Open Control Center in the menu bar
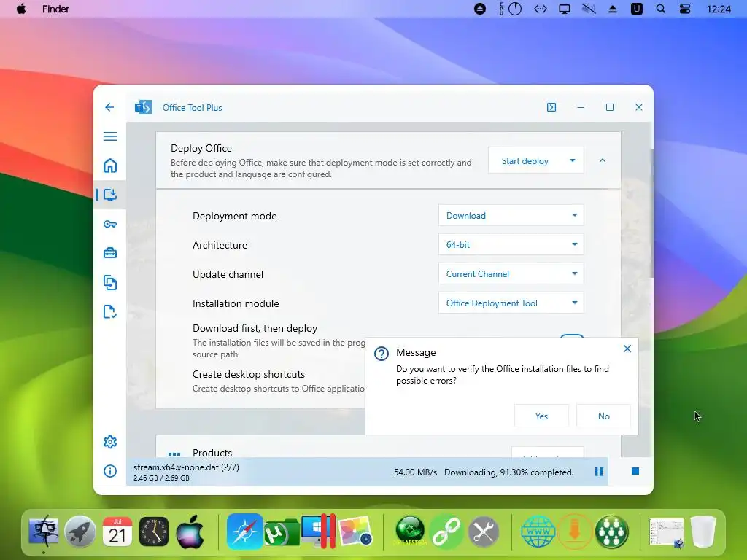This screenshot has height=560, width=747. click(x=684, y=9)
